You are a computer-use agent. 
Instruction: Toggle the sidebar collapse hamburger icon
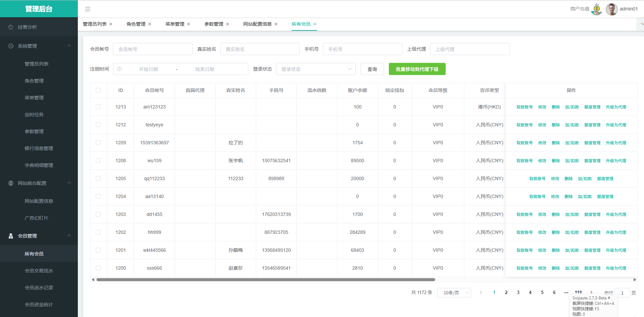[x=88, y=9]
